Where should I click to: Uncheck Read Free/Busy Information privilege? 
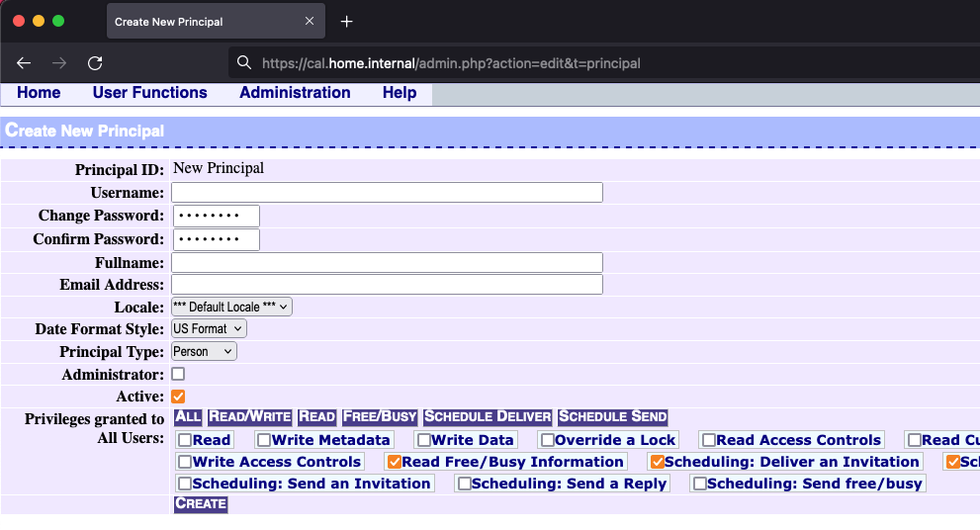tap(394, 462)
